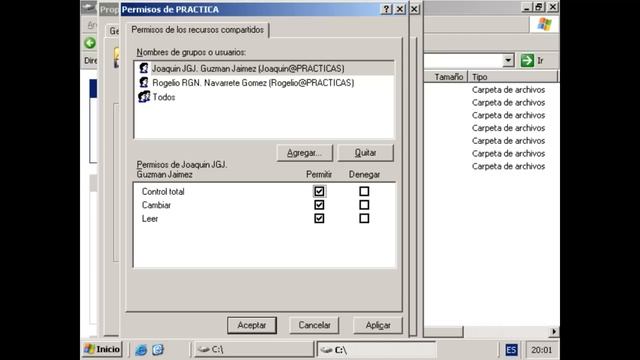
Task: Click the Cancelar button
Action: (314, 325)
